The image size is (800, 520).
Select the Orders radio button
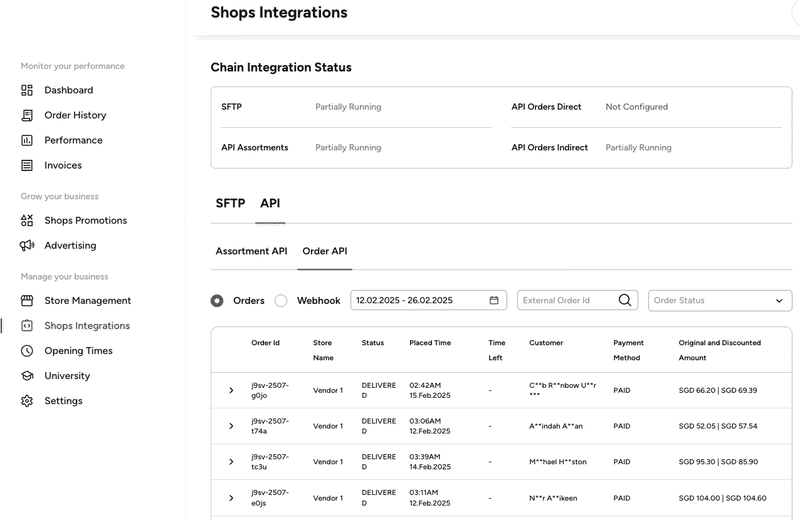217,300
